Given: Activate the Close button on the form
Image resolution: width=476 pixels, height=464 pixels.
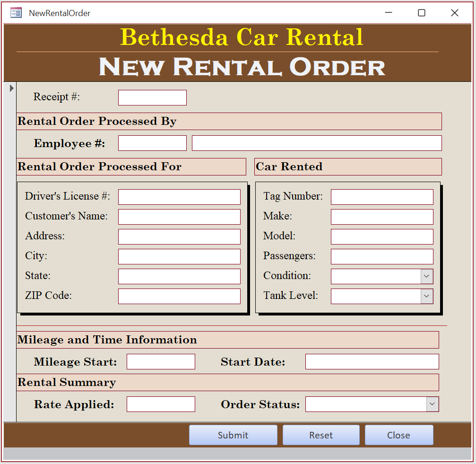Looking at the screenshot, I should (x=398, y=435).
